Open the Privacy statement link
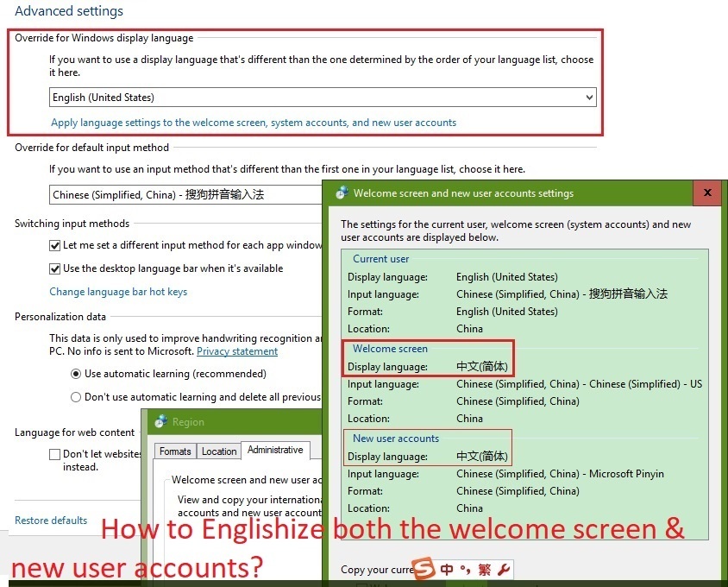 point(237,351)
